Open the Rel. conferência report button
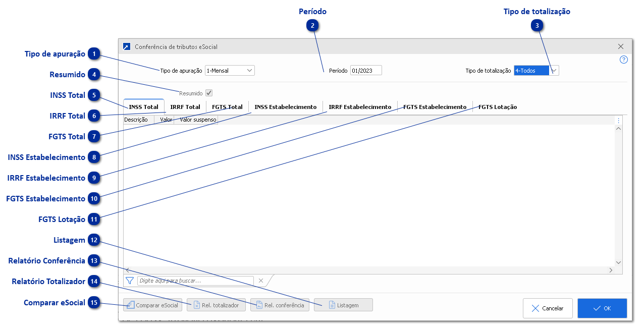Screen dimensions: 644x329 pos(280,305)
